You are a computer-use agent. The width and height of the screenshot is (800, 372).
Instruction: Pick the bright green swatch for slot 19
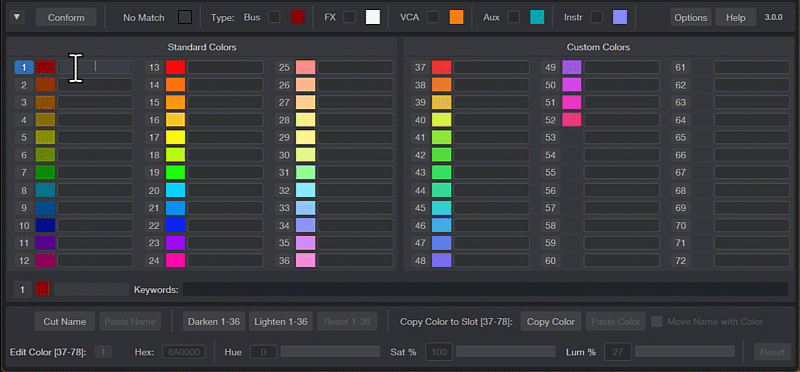176,172
